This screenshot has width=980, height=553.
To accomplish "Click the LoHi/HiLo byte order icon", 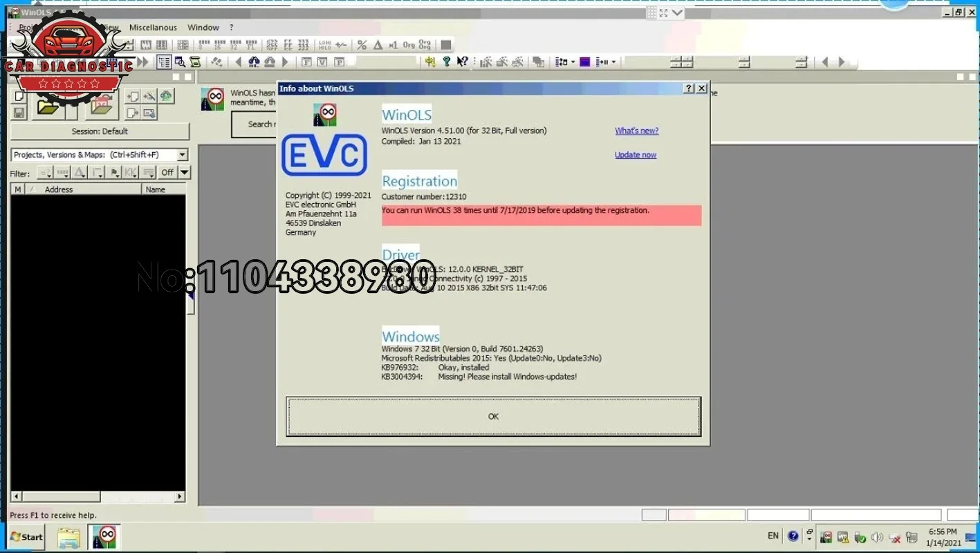I will click(x=324, y=45).
